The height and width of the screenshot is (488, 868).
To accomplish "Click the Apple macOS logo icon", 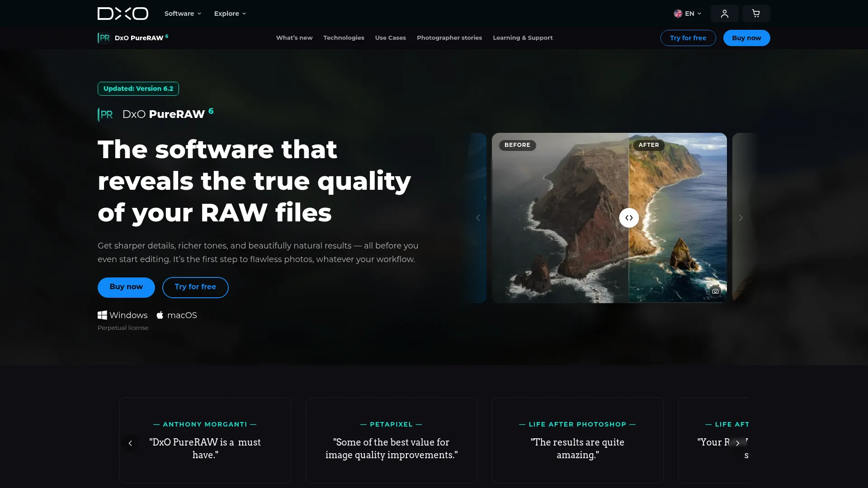I will (x=160, y=315).
